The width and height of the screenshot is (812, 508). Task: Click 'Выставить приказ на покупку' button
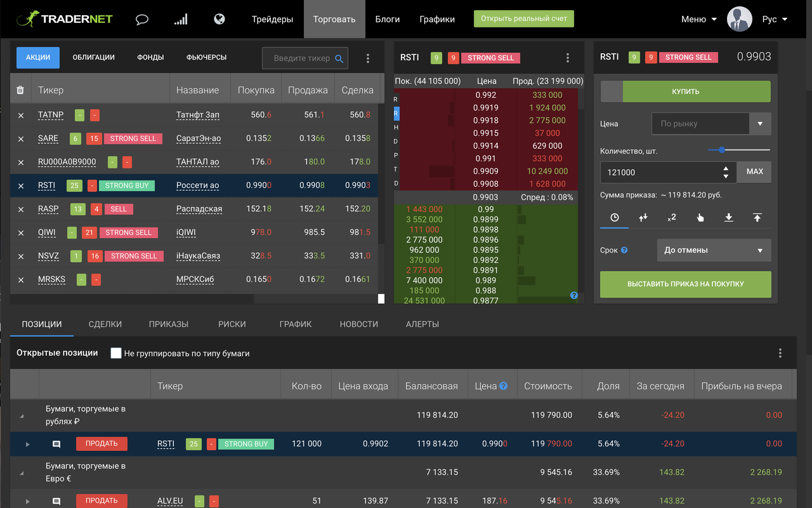[x=686, y=284]
